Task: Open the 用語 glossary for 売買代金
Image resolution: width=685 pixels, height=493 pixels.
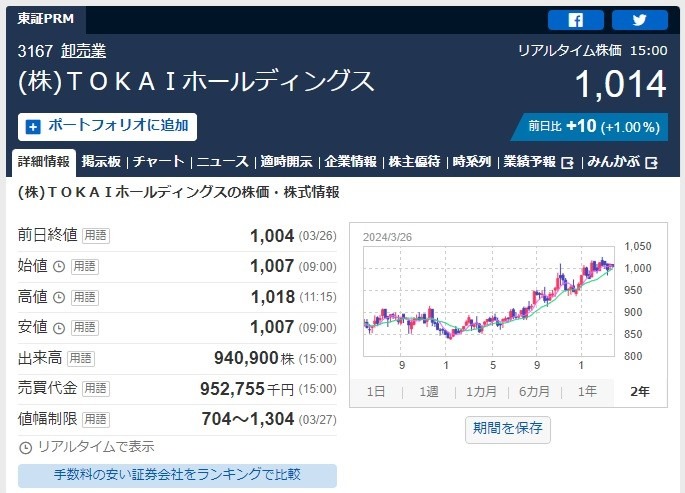Action: 96,389
